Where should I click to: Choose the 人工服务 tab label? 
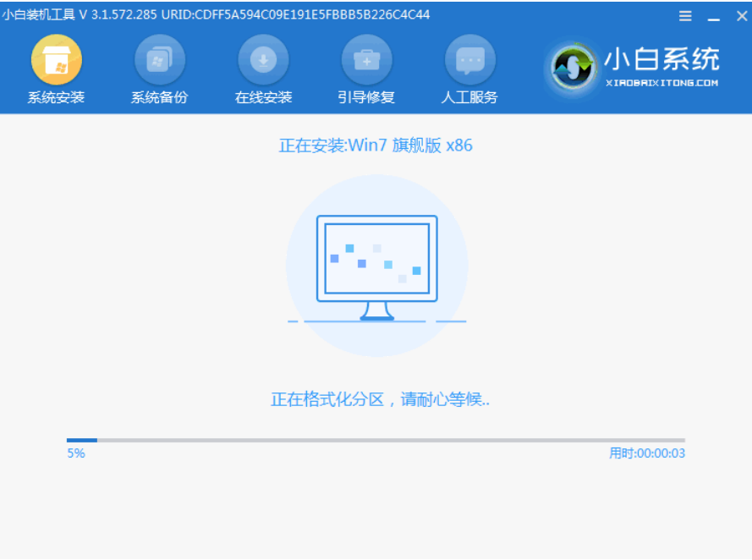[469, 97]
